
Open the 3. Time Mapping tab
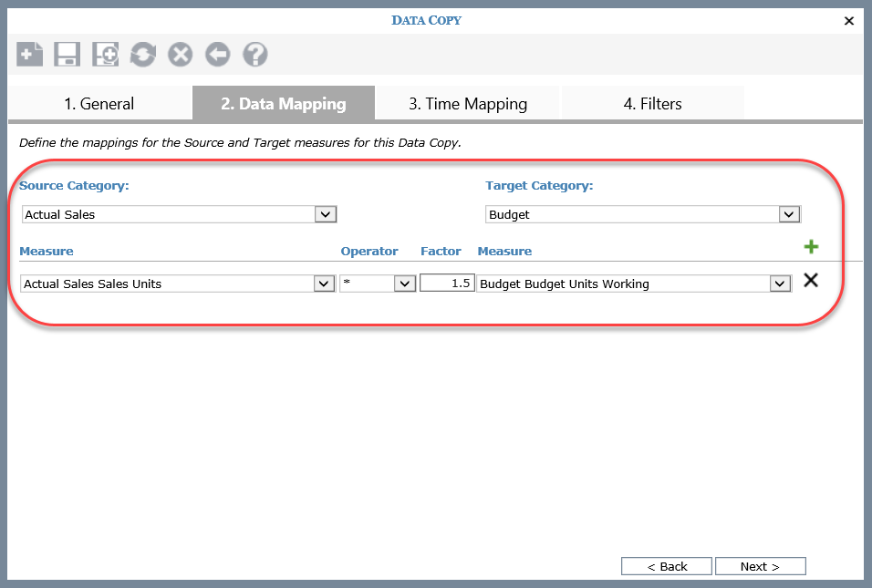point(468,103)
